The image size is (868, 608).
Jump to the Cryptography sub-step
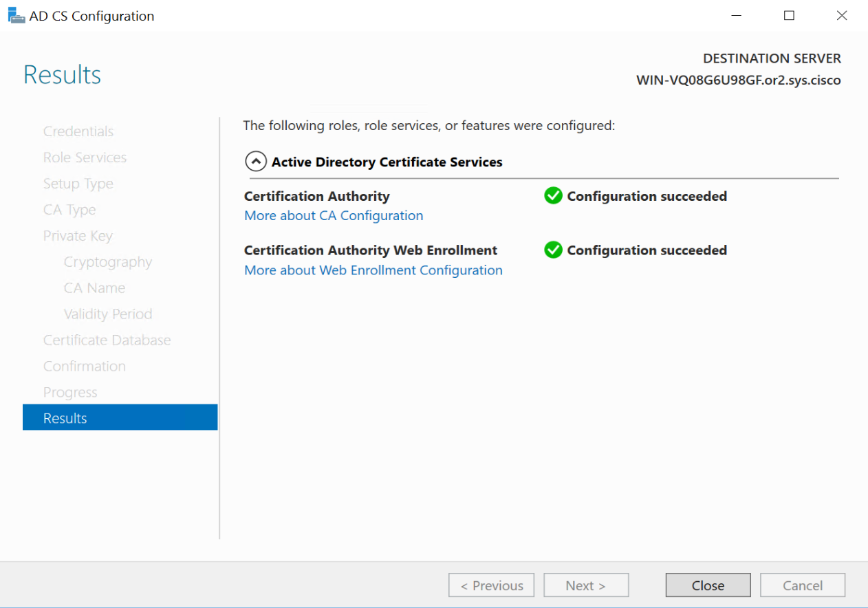tap(108, 262)
